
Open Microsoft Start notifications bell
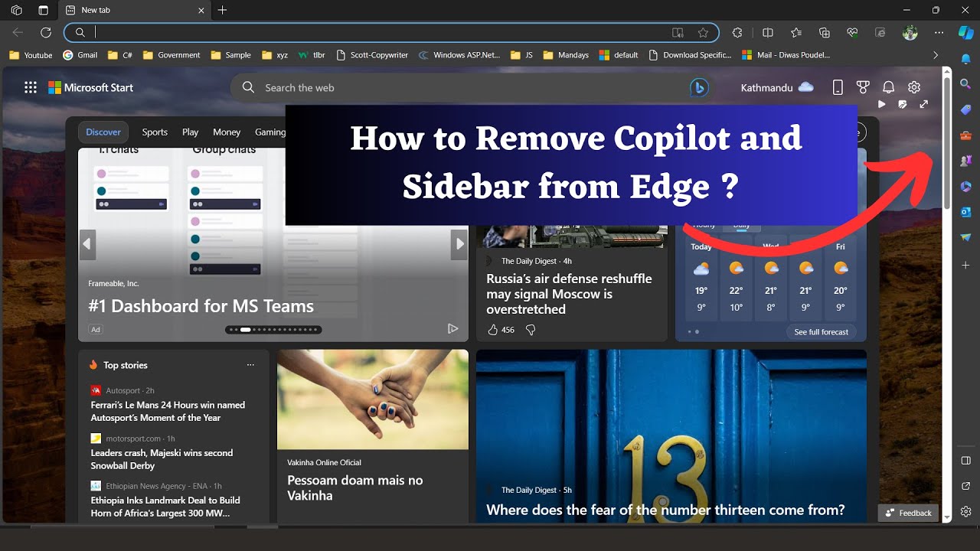pyautogui.click(x=889, y=87)
